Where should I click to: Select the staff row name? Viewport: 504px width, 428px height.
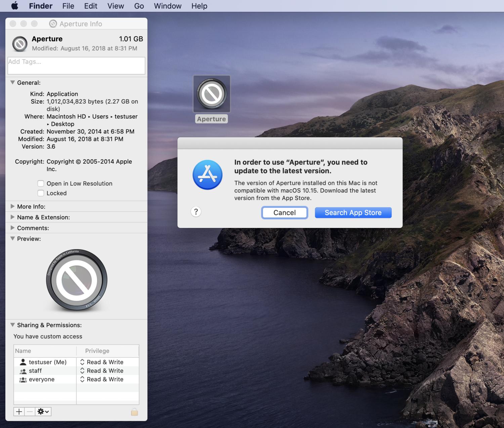[x=35, y=371]
